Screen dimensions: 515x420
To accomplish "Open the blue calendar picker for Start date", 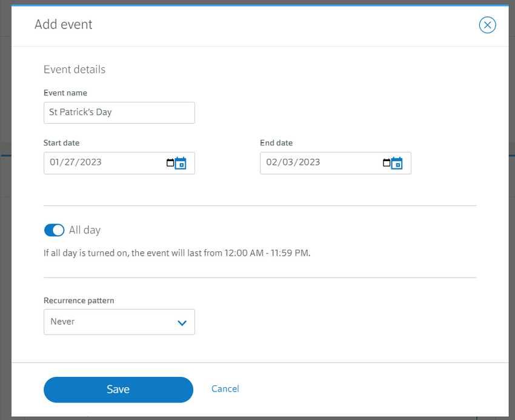I will [181, 163].
